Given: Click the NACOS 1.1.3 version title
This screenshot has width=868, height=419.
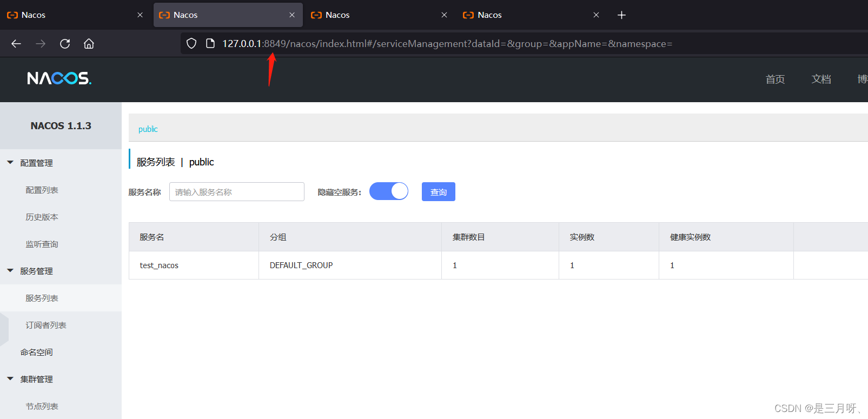Looking at the screenshot, I should tap(61, 126).
